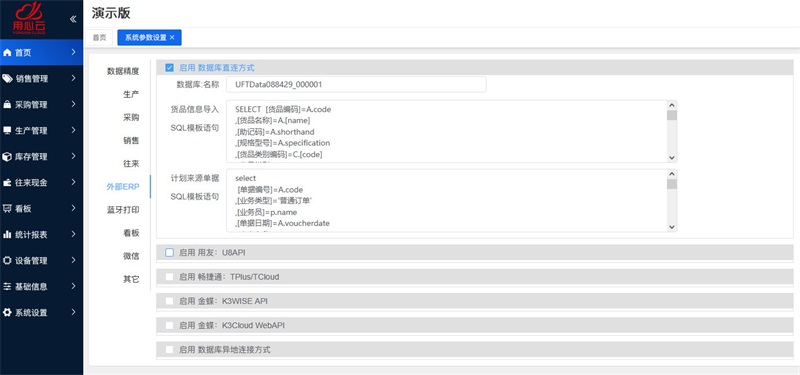Expand the 系统设置 menu chevron
800x375 pixels.
[x=73, y=312]
